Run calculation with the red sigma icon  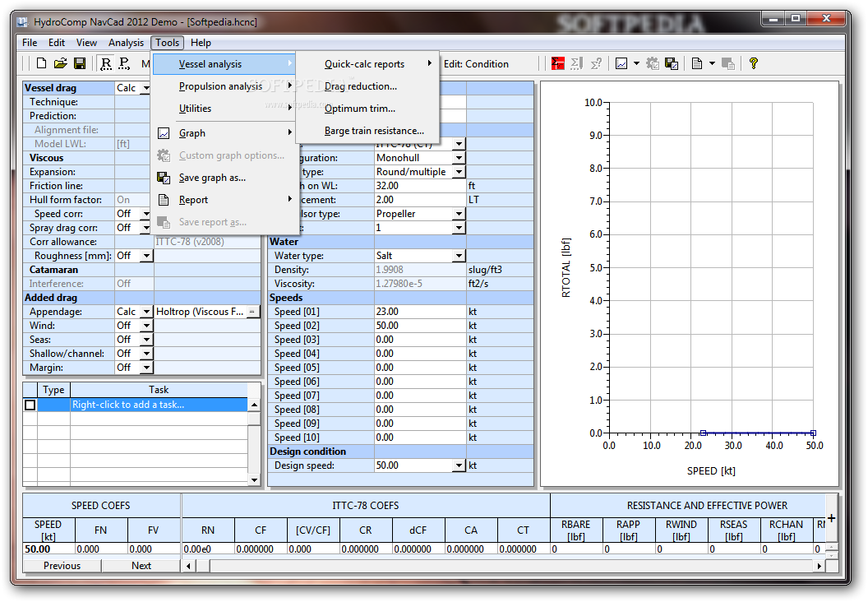(x=557, y=63)
